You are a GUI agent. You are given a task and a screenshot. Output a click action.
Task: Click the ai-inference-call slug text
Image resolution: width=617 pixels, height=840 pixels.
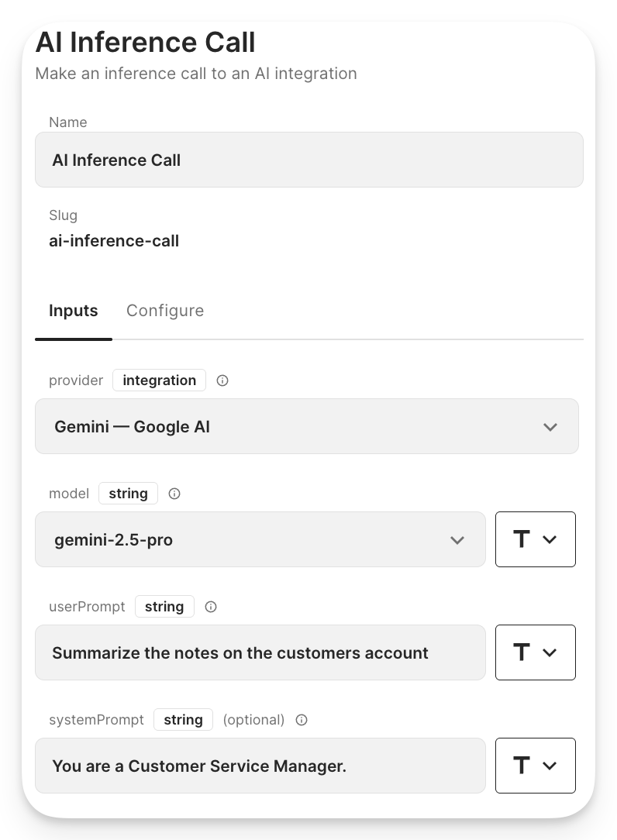click(114, 240)
